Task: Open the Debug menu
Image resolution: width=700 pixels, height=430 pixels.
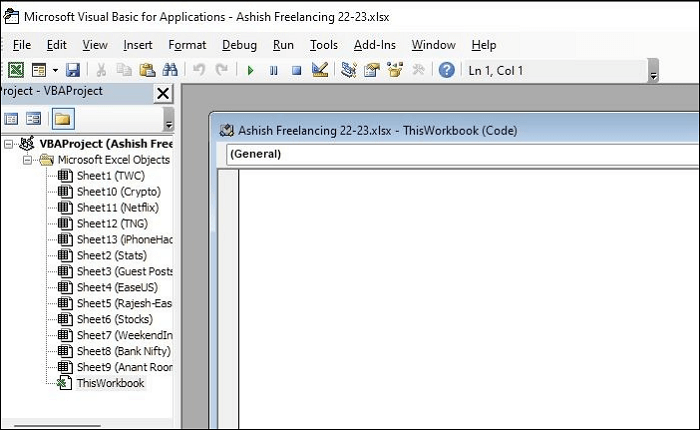Action: click(239, 45)
